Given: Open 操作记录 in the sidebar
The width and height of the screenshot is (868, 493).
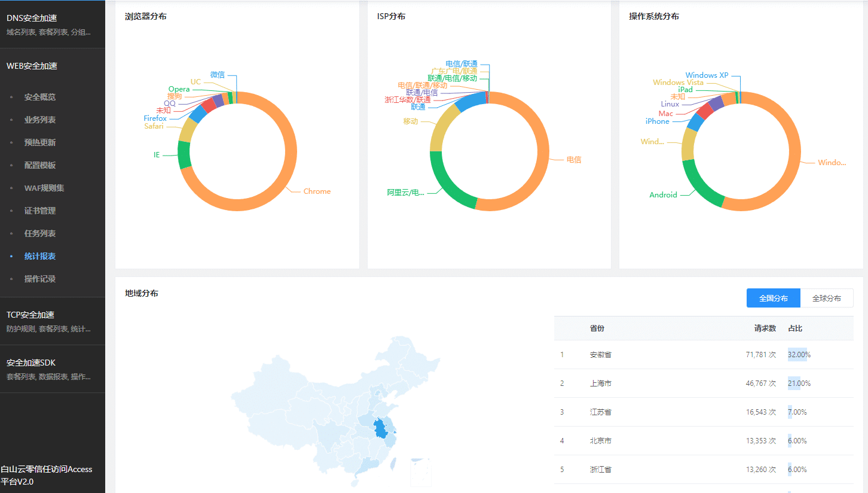Looking at the screenshot, I should [x=40, y=279].
